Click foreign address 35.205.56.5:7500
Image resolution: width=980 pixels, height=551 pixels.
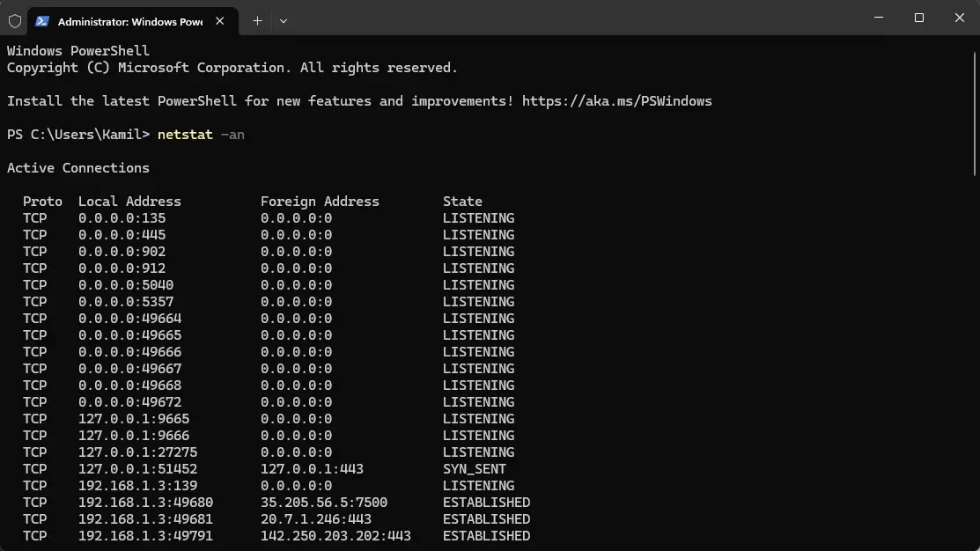(x=324, y=503)
